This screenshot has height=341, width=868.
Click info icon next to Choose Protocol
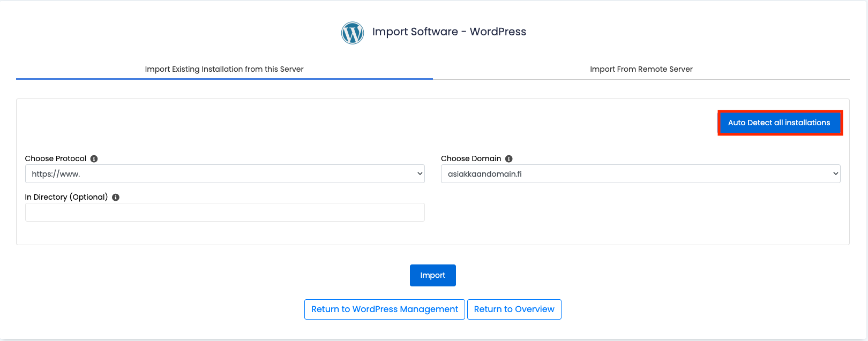[x=94, y=158]
